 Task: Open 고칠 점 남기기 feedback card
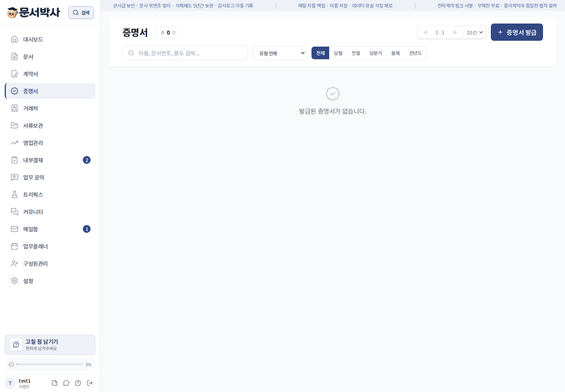tap(50, 345)
